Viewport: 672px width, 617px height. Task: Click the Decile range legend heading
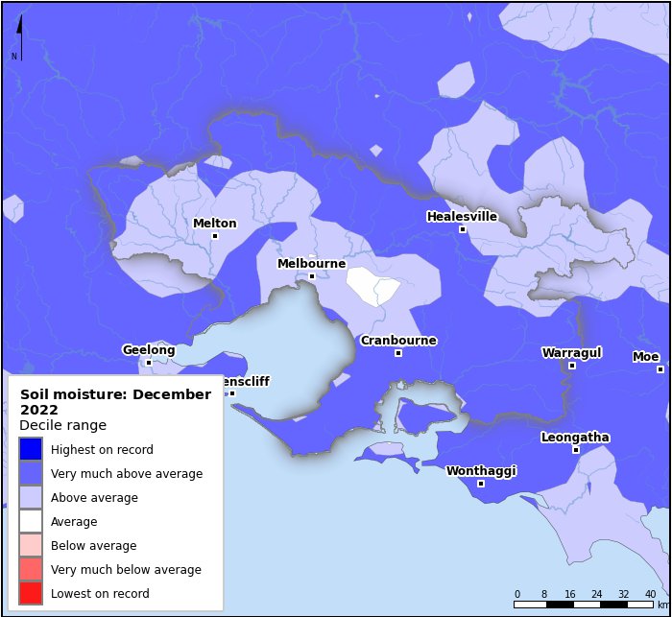pyautogui.click(x=63, y=425)
